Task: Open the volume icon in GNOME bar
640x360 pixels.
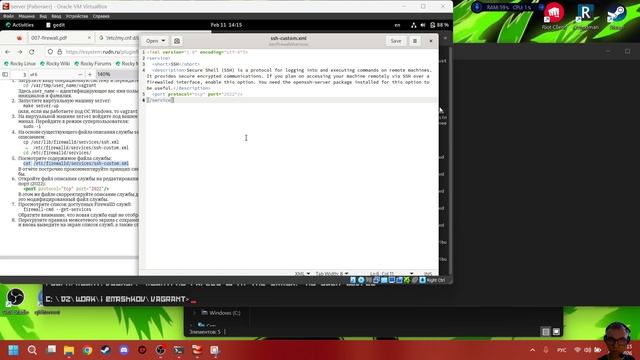Action: click(423, 25)
